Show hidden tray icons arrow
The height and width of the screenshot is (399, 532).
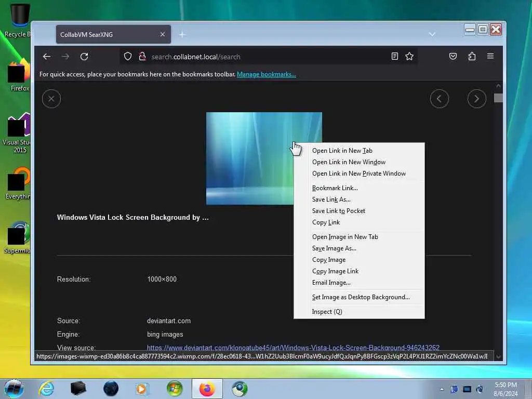pos(442,389)
